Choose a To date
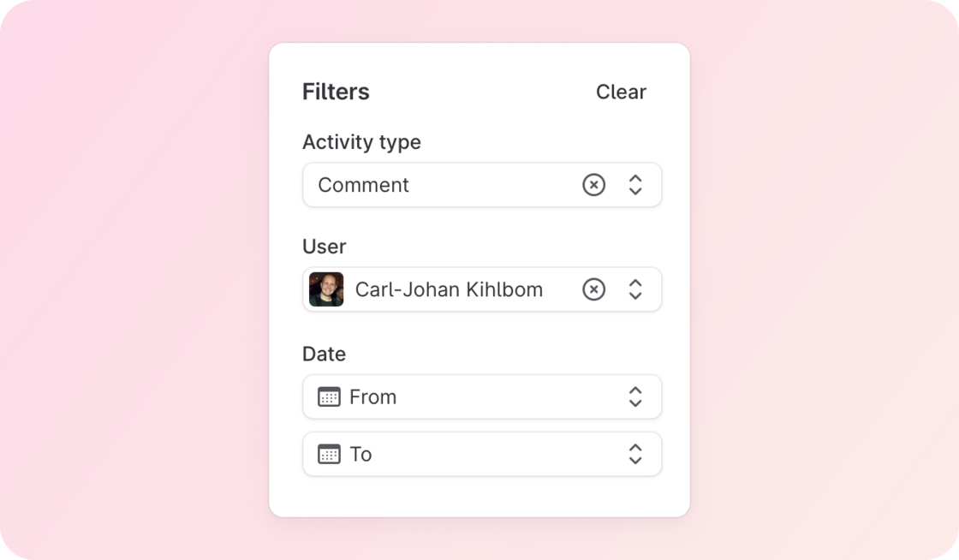Screen dimensions: 959x560 click(482, 454)
